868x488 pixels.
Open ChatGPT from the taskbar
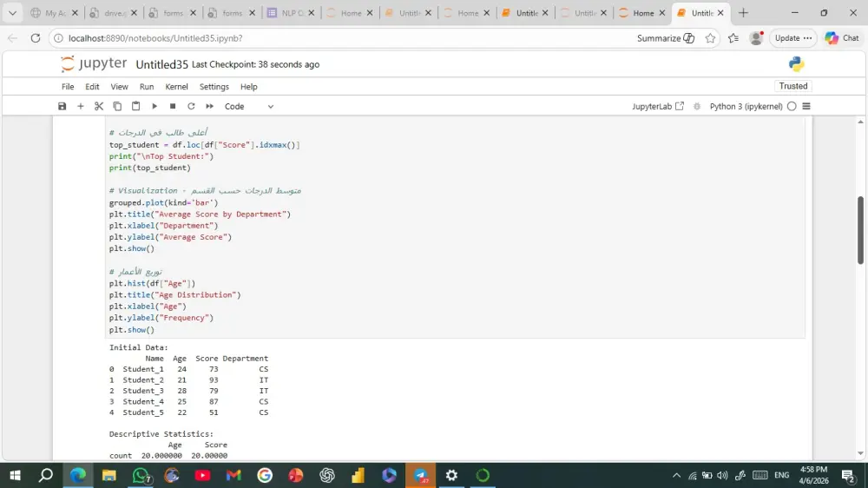click(327, 475)
